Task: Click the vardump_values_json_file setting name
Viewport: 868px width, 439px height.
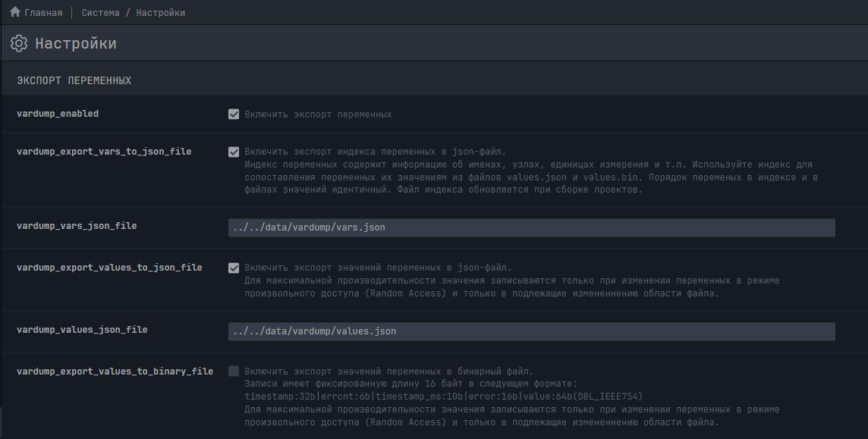Action: (x=82, y=330)
